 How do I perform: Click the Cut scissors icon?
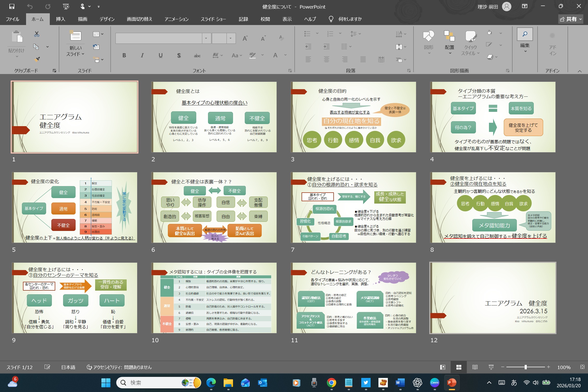37,34
